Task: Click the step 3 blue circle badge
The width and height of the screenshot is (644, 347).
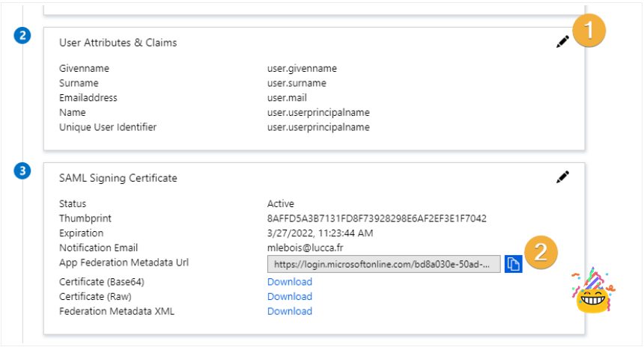Action: 22,171
